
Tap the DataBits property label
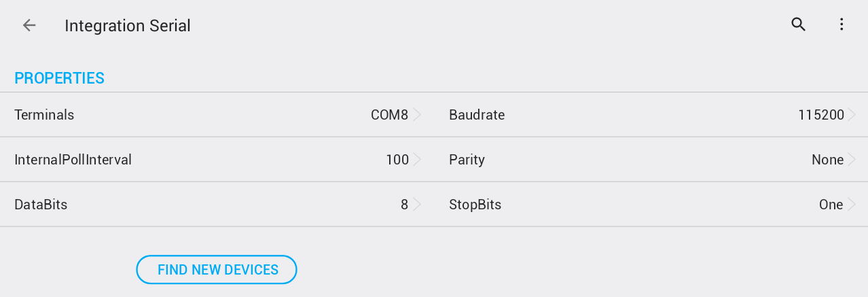click(x=41, y=205)
